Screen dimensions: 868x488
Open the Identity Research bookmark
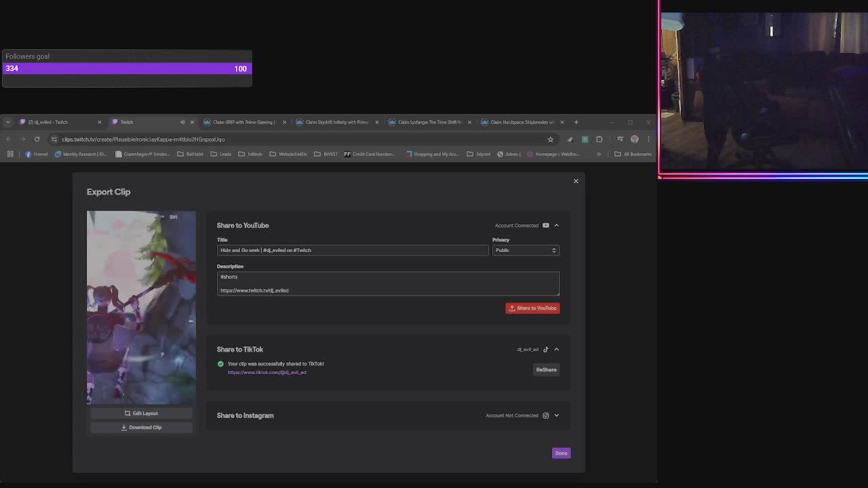coord(81,154)
